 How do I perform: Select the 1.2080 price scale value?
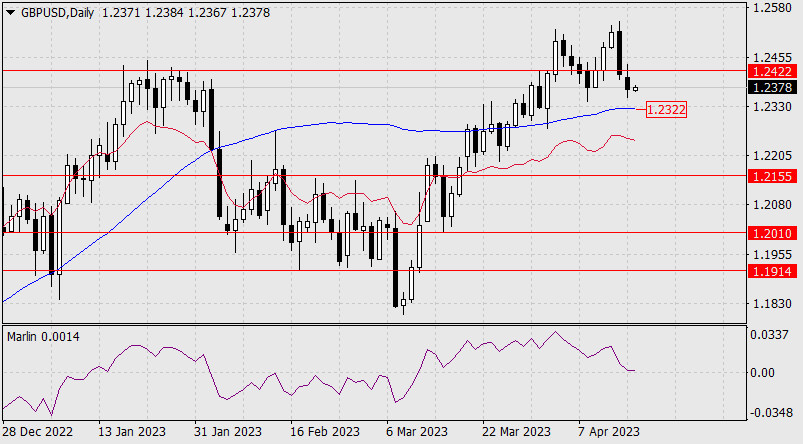tap(773, 205)
